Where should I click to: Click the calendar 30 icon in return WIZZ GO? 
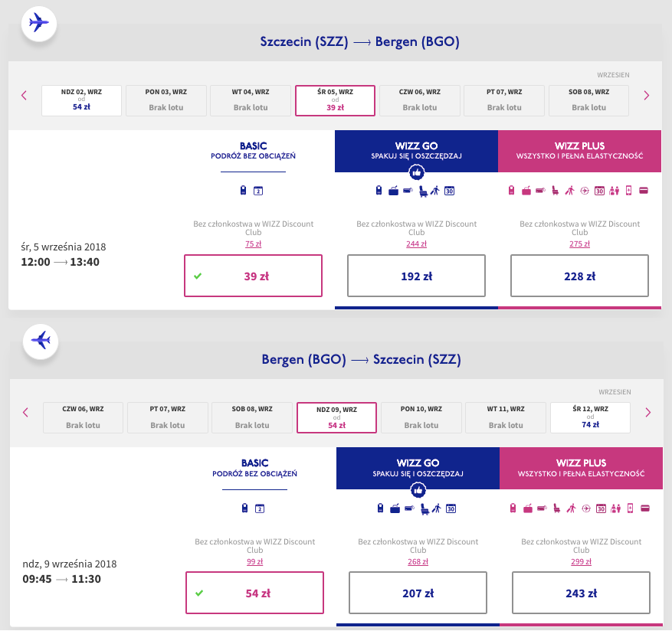[x=451, y=508]
